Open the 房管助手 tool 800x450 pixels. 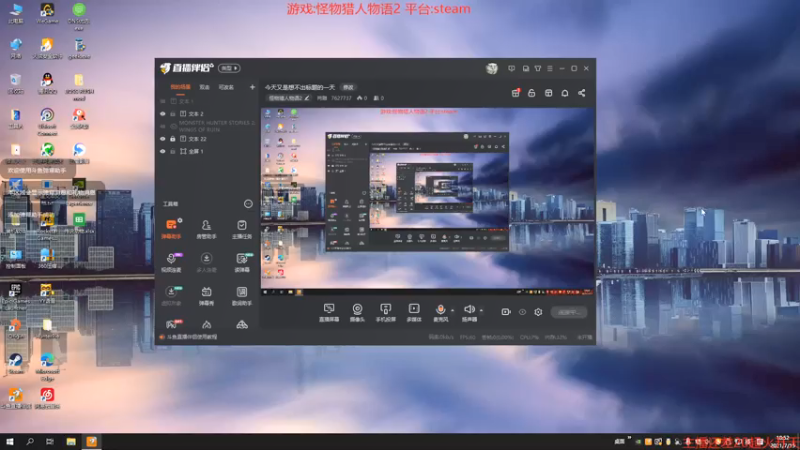(206, 229)
